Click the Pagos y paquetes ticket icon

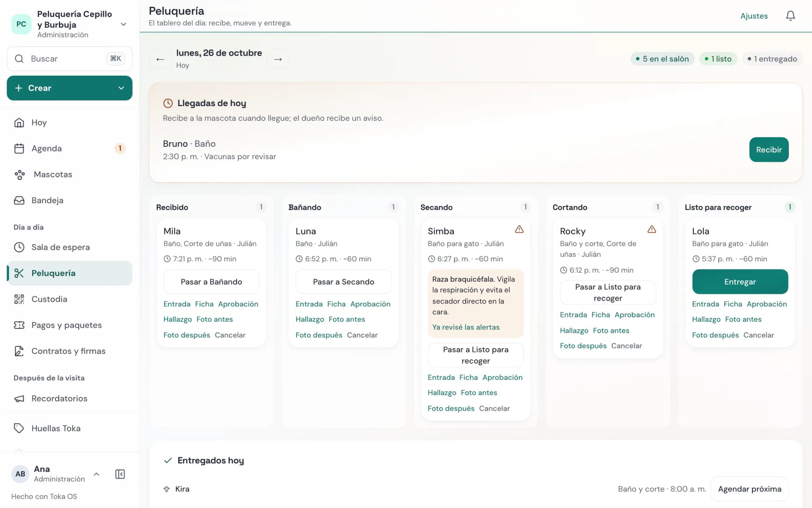coord(19,325)
